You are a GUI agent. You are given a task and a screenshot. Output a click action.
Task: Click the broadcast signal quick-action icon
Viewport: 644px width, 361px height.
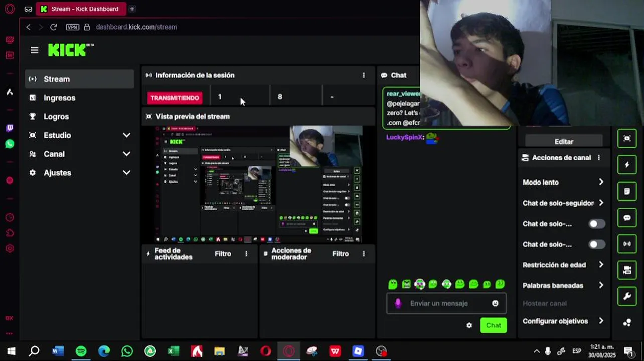click(x=627, y=244)
